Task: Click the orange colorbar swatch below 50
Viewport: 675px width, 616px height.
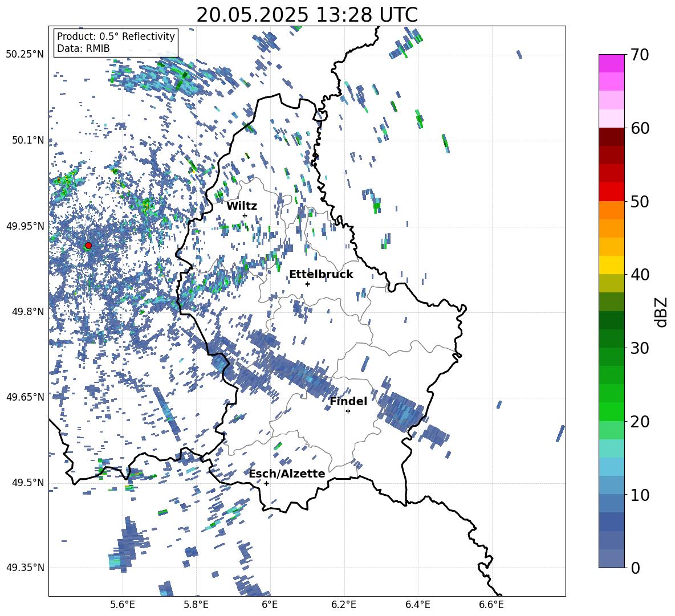Action: [x=611, y=210]
